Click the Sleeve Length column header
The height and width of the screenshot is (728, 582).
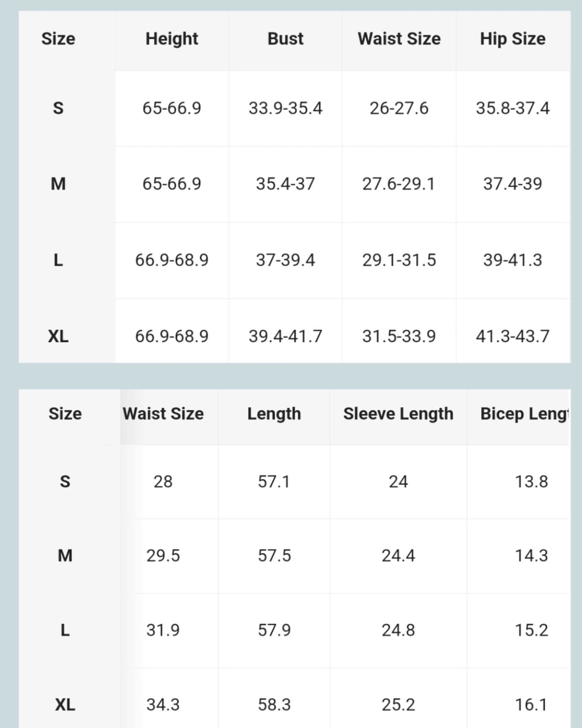point(398,414)
